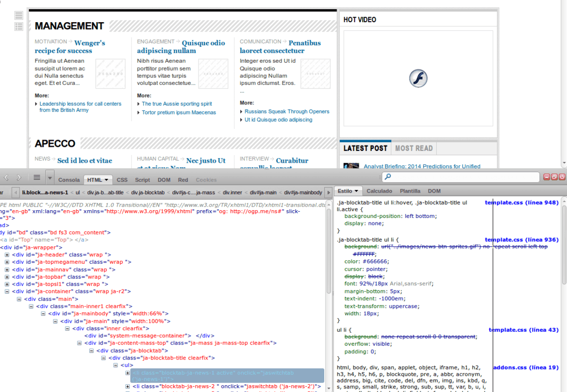Expand the blocktab-ja-news-2 li node
Screen dimensions: 567x392
127,386
